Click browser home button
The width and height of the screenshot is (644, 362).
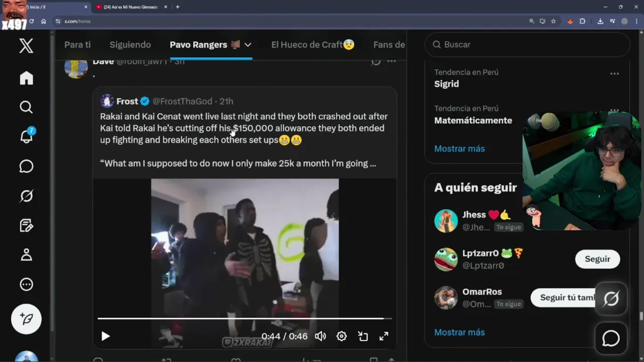tap(44, 21)
